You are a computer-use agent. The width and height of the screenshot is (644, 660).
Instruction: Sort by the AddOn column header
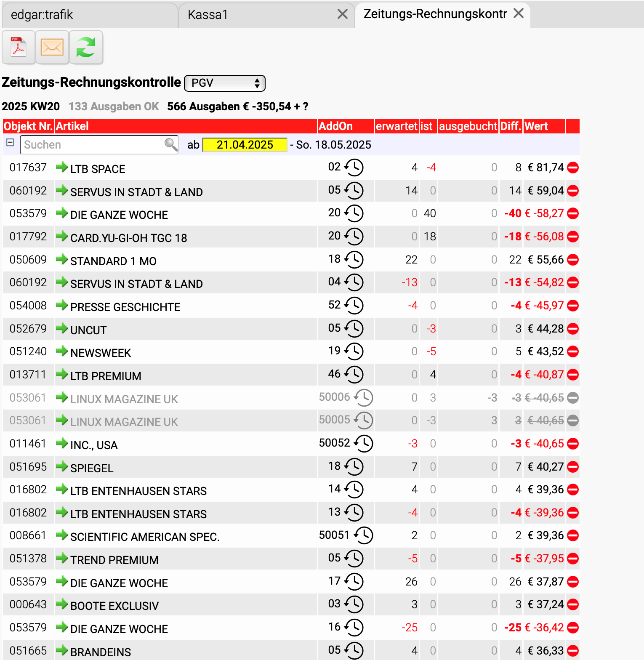346,126
